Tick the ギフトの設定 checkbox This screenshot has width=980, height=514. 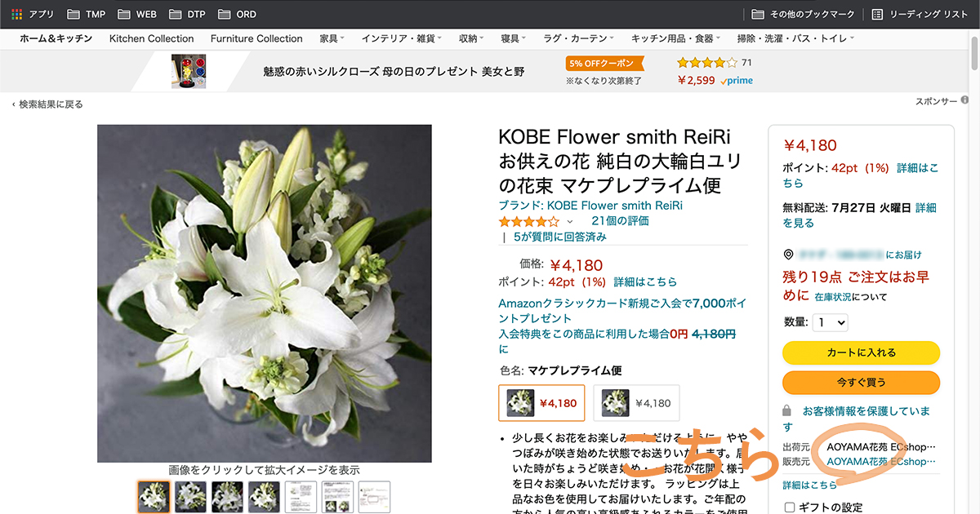tap(790, 507)
